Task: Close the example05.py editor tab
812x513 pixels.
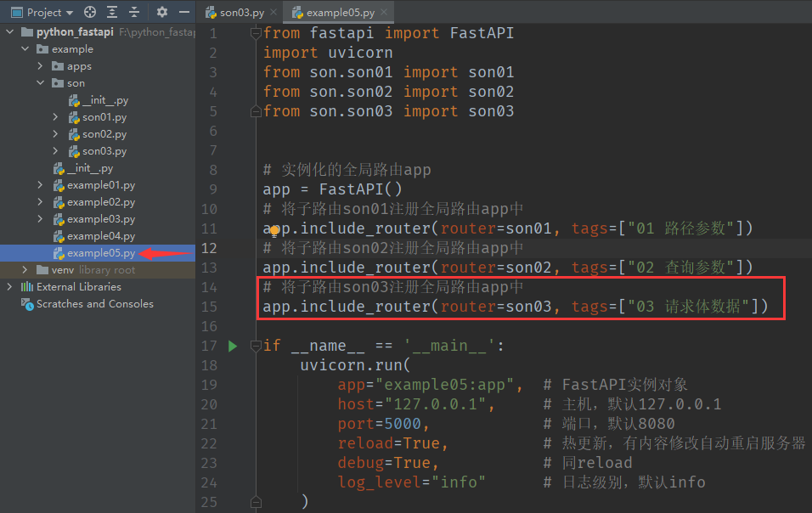Action: coord(384,14)
